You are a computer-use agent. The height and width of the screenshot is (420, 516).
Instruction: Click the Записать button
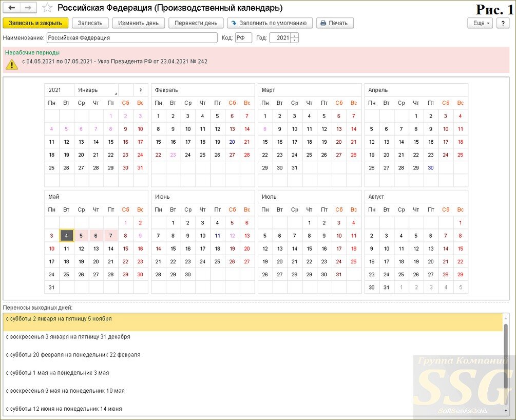tap(90, 23)
